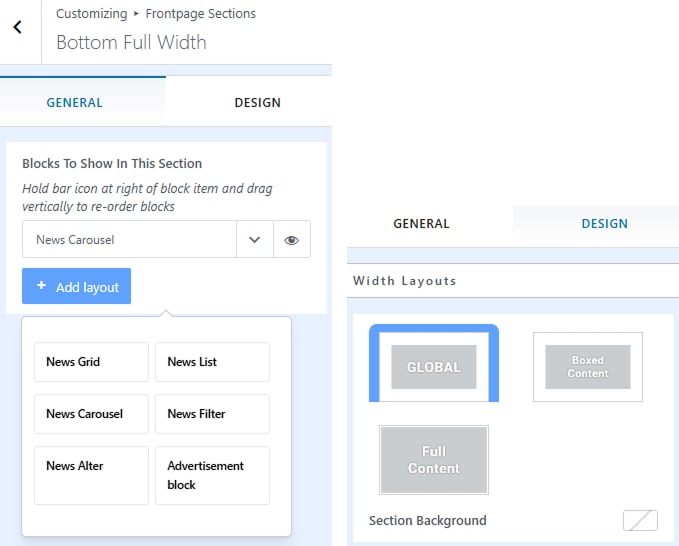Screen dimensions: 679x546
Task: Open the News Carousel block select field
Action: tap(129, 240)
